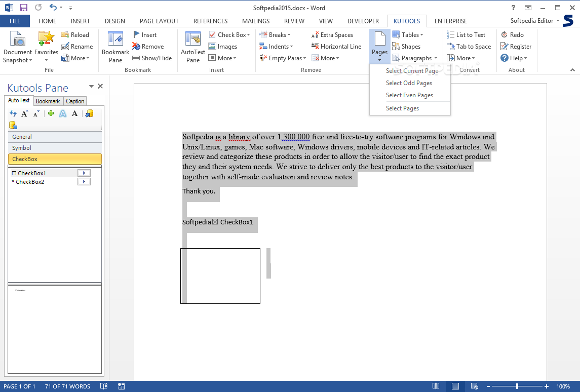Choose Select Even Pages
Screen dimensions: 580x392
click(x=410, y=95)
